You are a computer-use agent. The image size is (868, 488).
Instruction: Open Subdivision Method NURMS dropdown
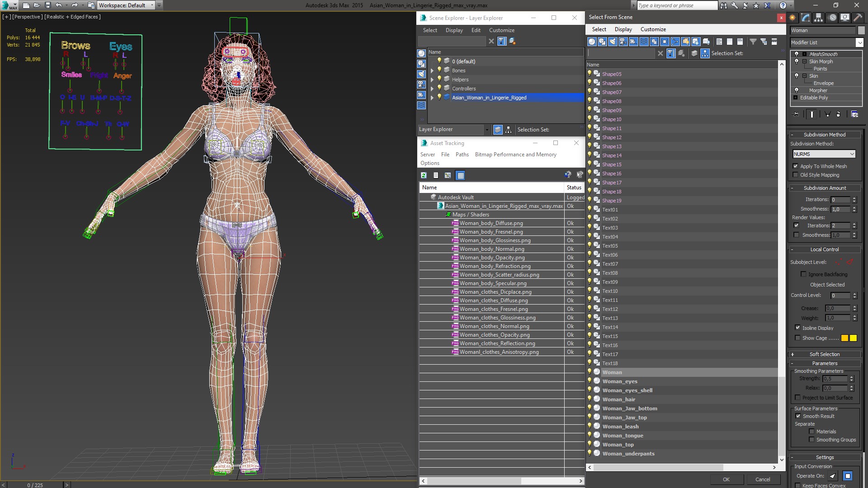(824, 154)
